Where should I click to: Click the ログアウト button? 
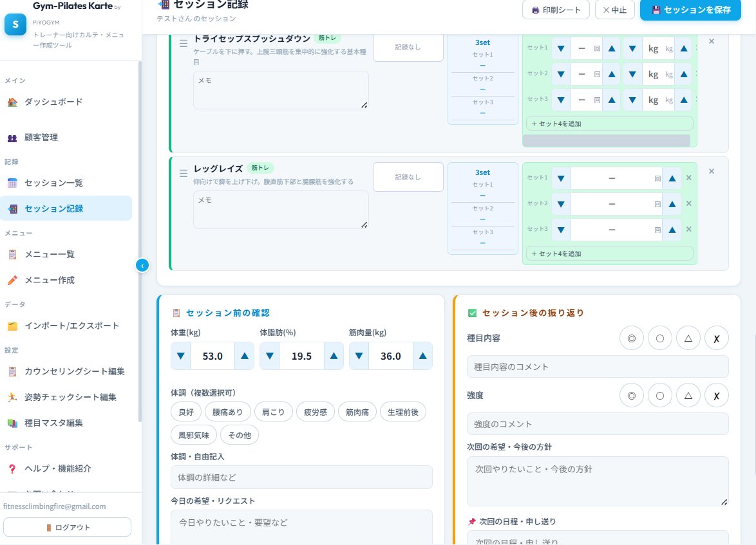click(x=67, y=527)
